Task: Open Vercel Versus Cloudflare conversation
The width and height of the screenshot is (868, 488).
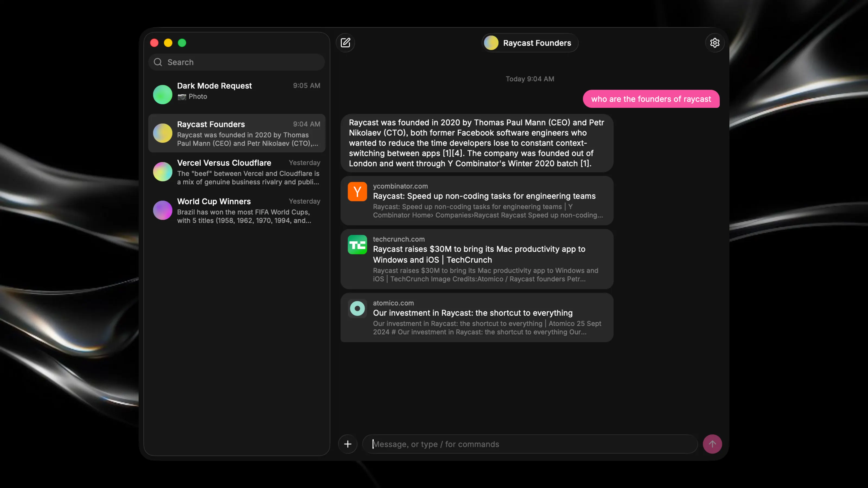Action: (237, 172)
